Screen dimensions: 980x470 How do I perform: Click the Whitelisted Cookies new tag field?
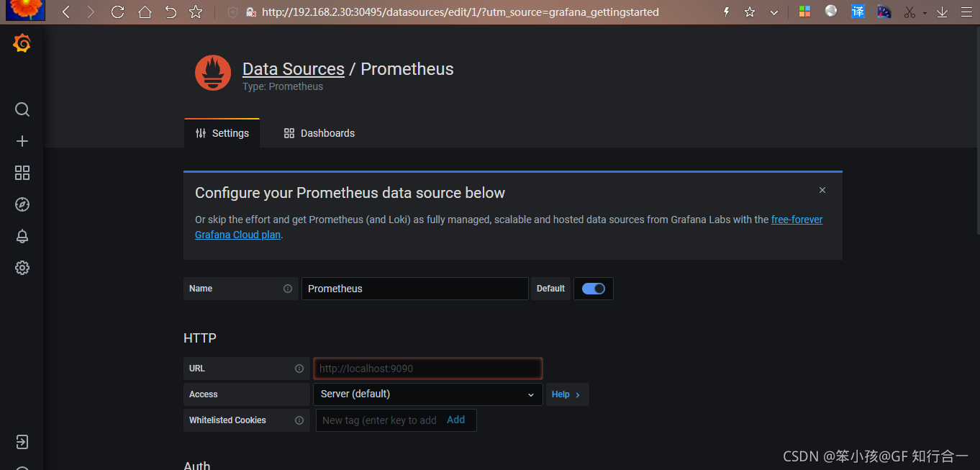[x=379, y=420]
